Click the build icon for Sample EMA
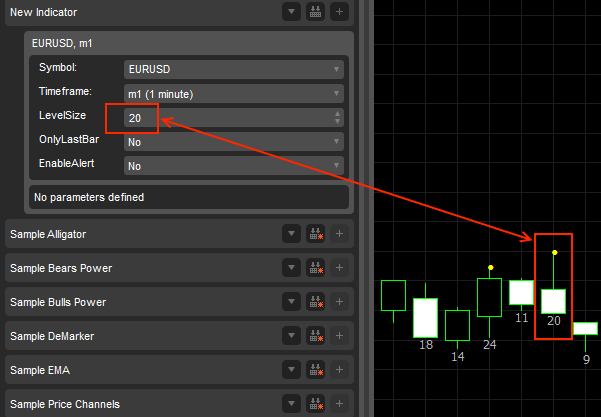Image resolution: width=601 pixels, height=417 pixels. coord(315,370)
